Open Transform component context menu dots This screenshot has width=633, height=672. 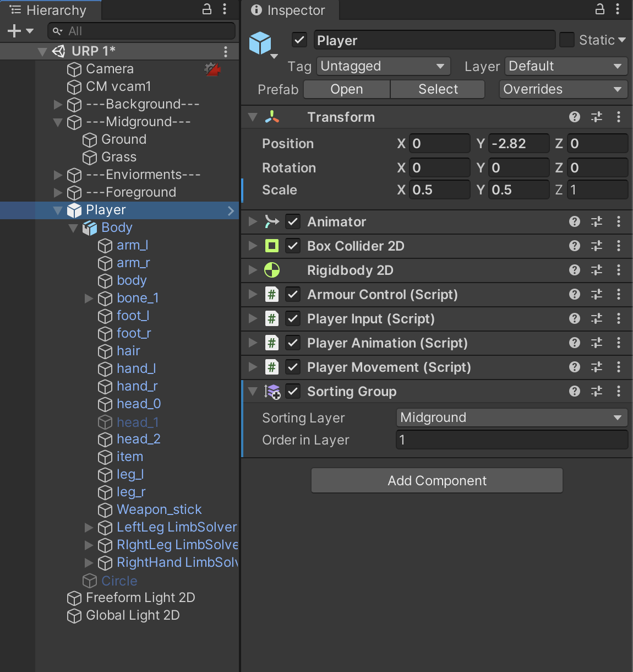coord(619,117)
